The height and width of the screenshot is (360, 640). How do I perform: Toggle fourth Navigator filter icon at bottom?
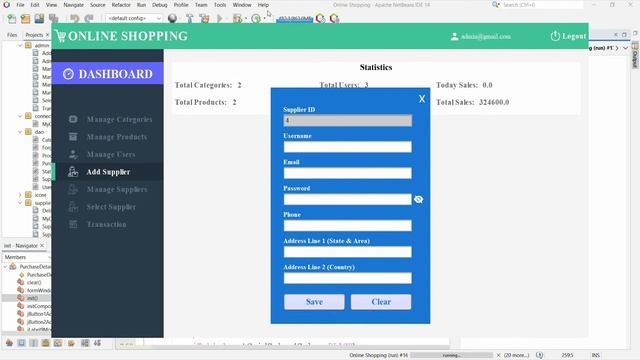click(45, 343)
